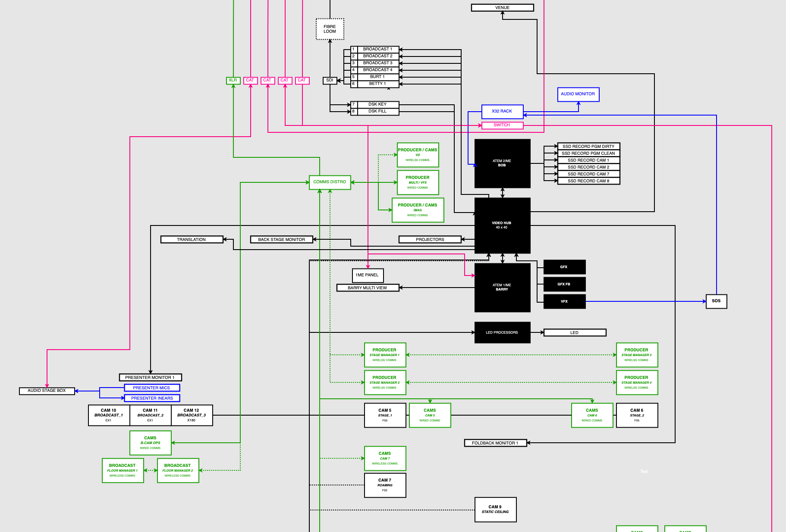Select the BARRY MULTI VIEW box

(x=368, y=288)
